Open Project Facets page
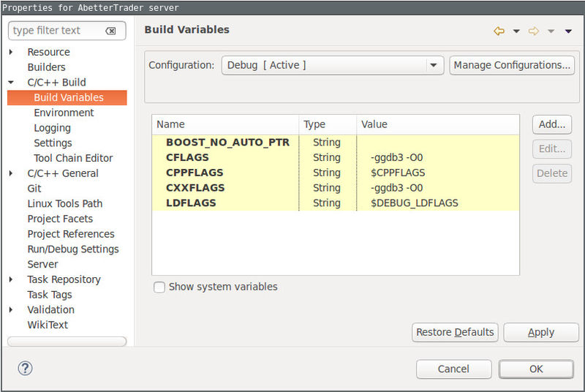Viewport: 585px width, 392px height. coord(60,219)
